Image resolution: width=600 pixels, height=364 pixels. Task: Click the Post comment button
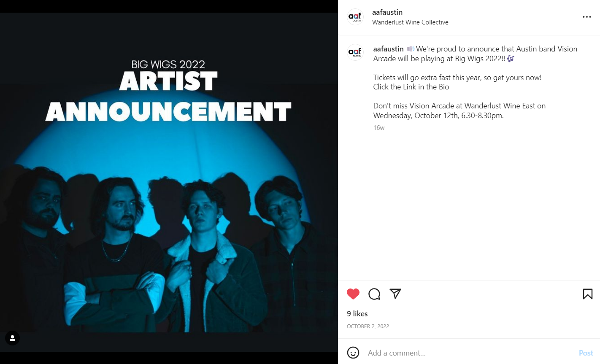(586, 353)
